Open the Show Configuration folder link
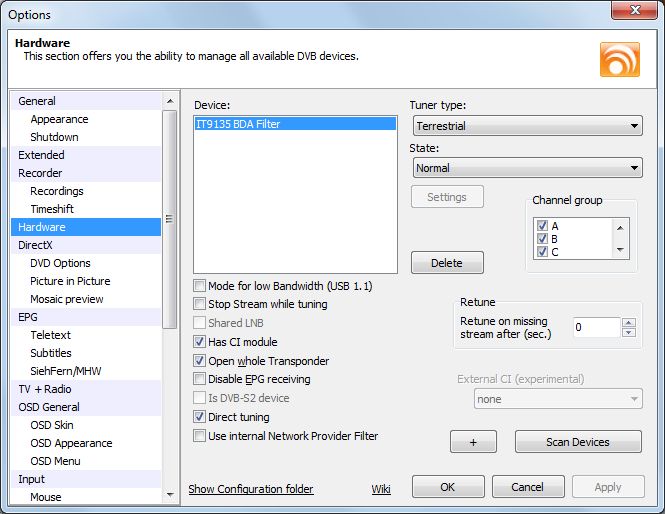 tap(251, 489)
